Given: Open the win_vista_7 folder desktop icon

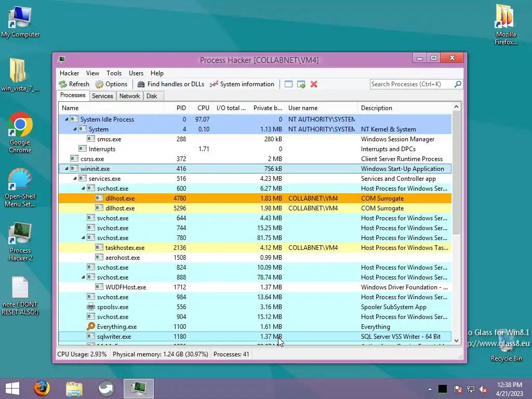Looking at the screenshot, I should coord(20,75).
